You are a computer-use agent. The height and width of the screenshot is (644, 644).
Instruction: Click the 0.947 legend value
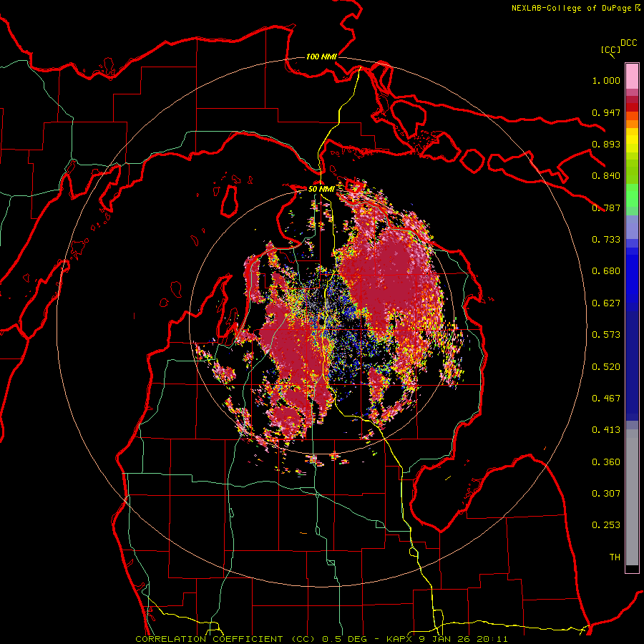pos(606,112)
